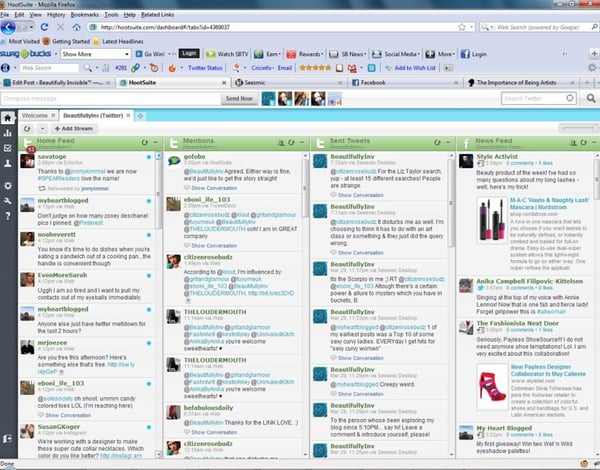Open the settings gear sidebar icon
The image size is (600, 470).
point(8,186)
